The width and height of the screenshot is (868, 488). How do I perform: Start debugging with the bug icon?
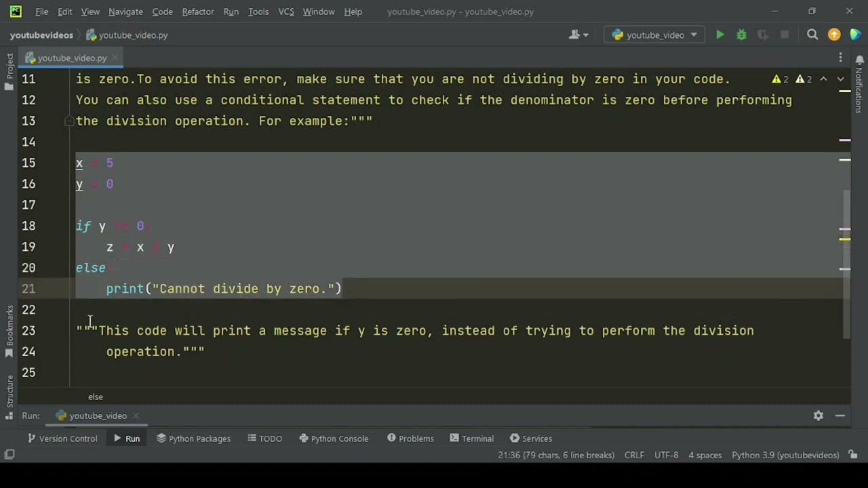click(x=741, y=35)
